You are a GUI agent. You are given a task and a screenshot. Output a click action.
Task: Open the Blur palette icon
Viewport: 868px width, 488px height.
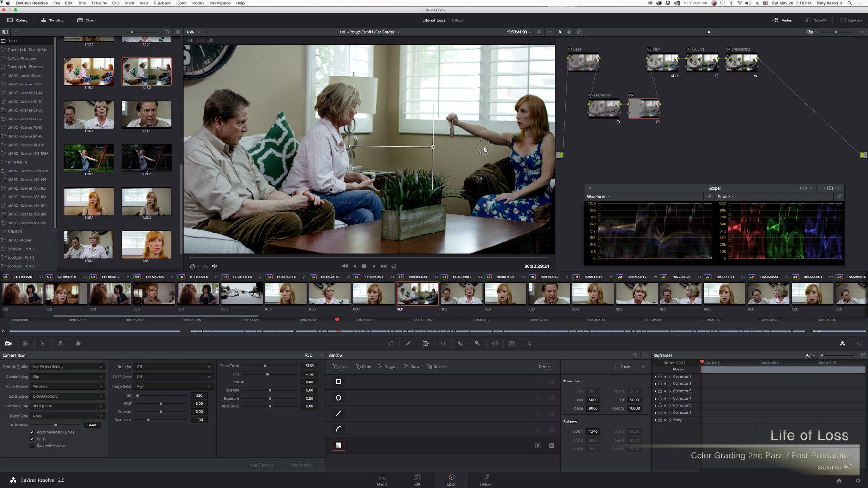tap(460, 343)
